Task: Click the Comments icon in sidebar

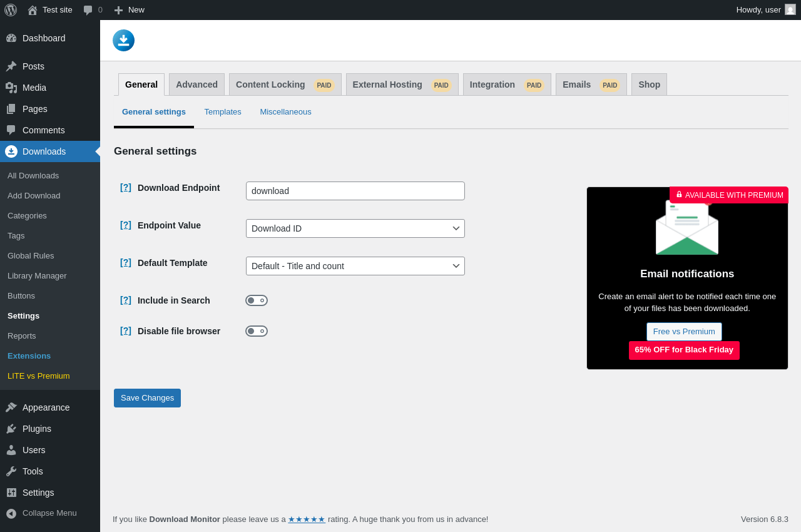Action: tap(11, 130)
